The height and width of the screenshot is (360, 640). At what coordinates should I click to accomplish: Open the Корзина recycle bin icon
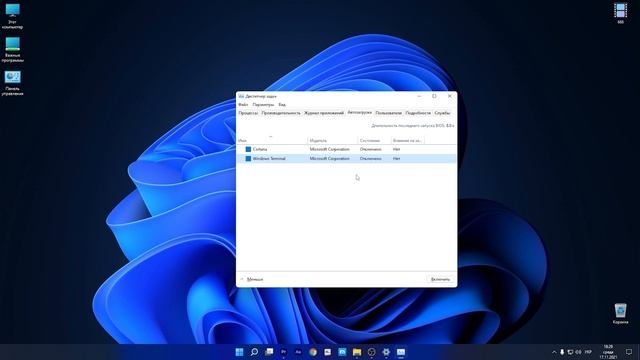pyautogui.click(x=620, y=313)
